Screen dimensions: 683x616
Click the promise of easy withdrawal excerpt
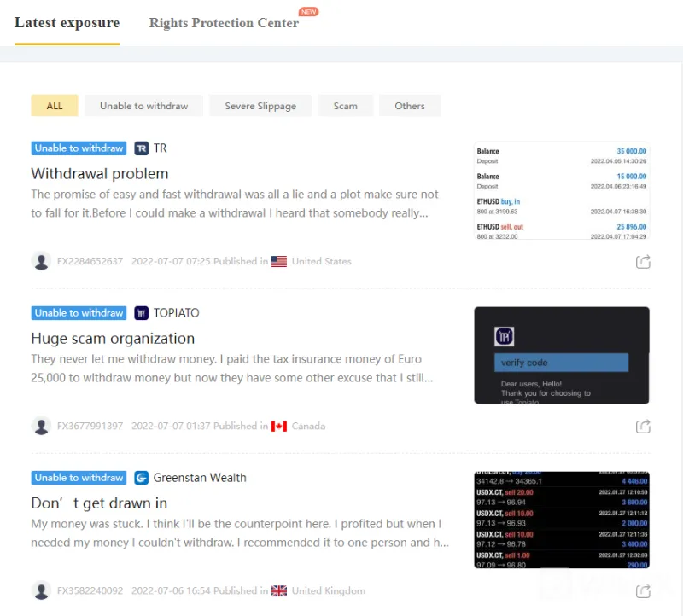click(x=235, y=204)
